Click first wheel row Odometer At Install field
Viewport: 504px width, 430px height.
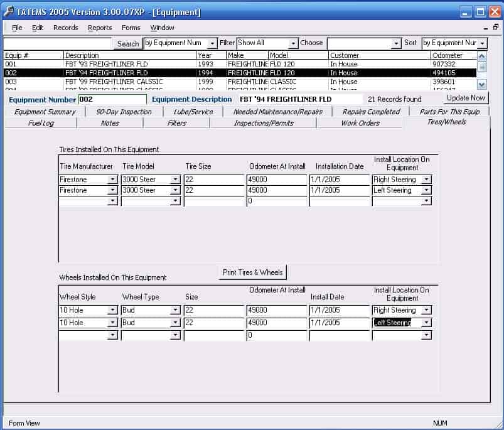click(x=277, y=310)
